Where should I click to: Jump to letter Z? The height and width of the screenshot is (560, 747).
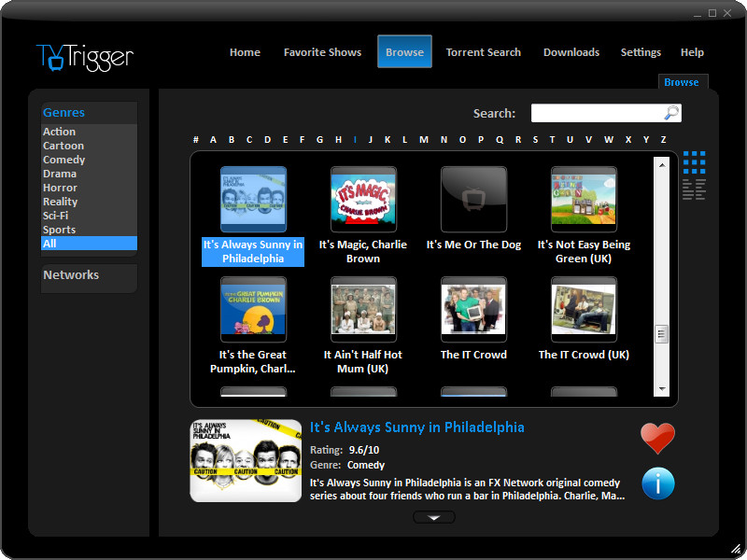(663, 140)
